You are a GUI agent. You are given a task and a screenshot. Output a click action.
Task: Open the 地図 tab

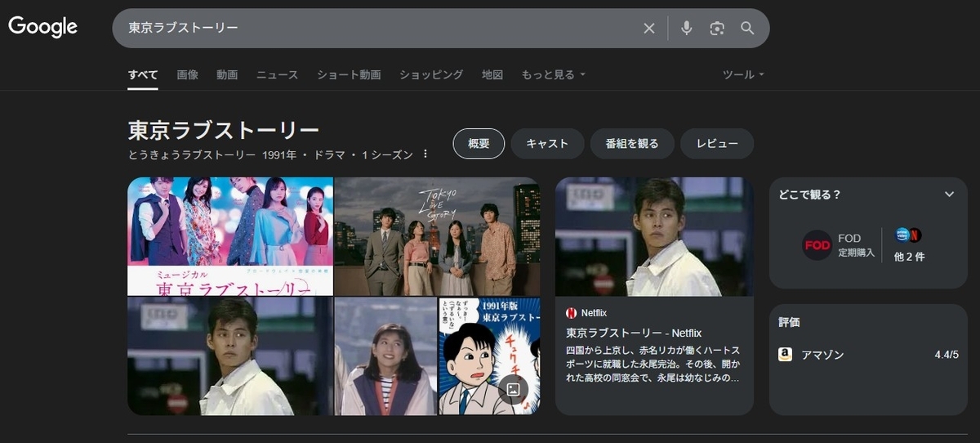(x=492, y=74)
